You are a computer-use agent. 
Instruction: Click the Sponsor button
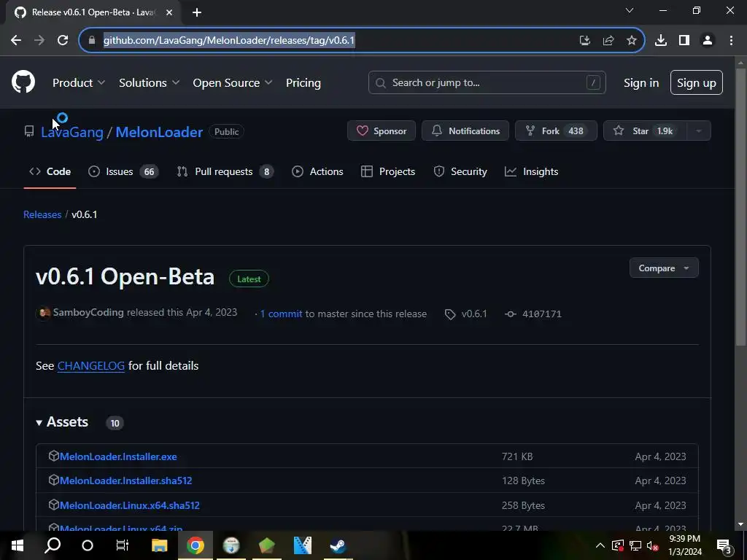382,131
